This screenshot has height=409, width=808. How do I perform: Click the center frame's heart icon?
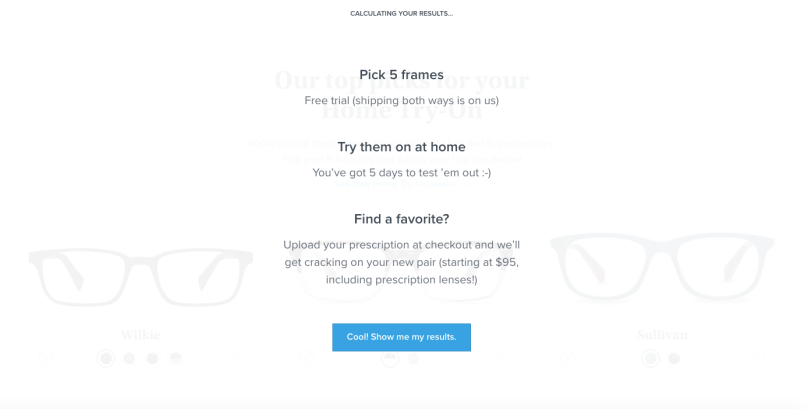coord(497,357)
